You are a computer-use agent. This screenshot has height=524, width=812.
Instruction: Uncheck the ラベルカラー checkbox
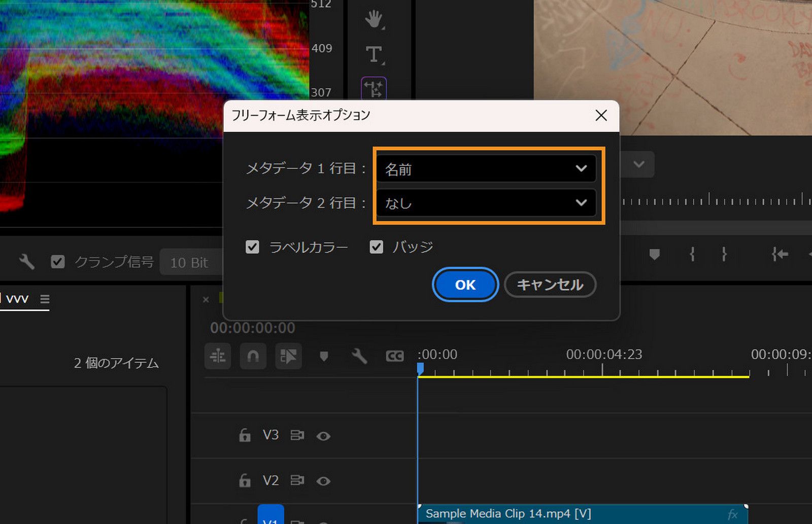click(252, 247)
